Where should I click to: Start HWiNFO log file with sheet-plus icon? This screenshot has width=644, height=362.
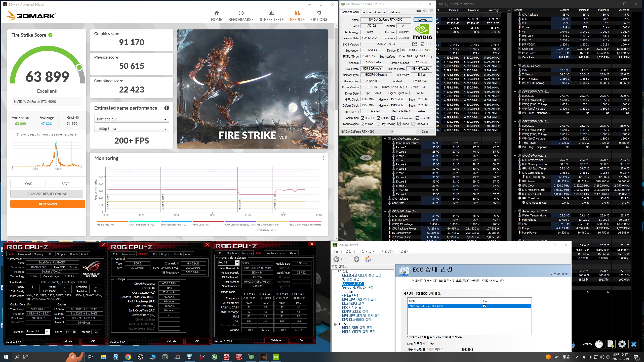pyautogui.click(x=611, y=344)
